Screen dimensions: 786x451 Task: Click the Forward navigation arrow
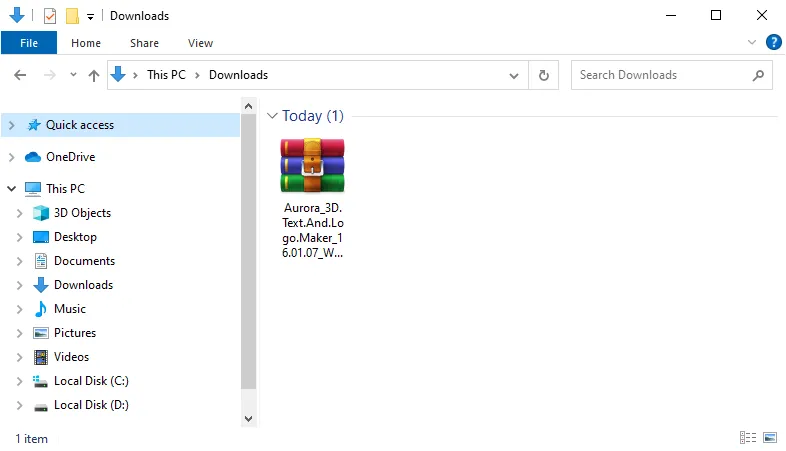[x=50, y=75]
